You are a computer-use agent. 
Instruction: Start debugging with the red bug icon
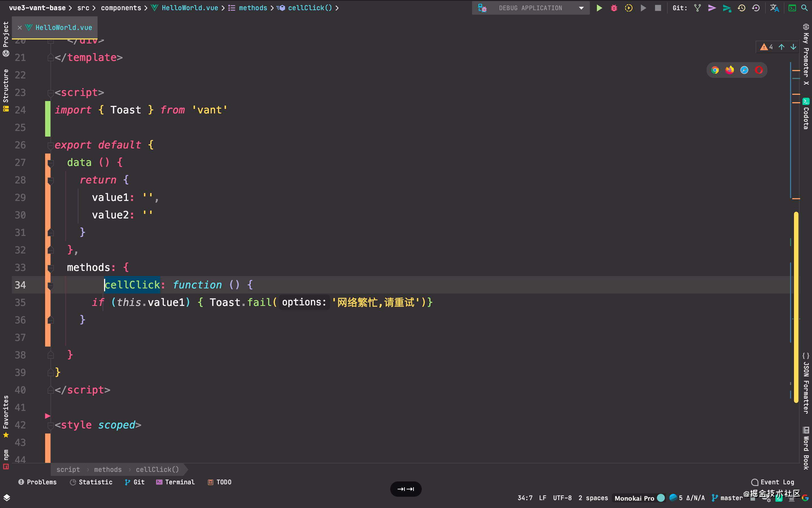coord(614,8)
